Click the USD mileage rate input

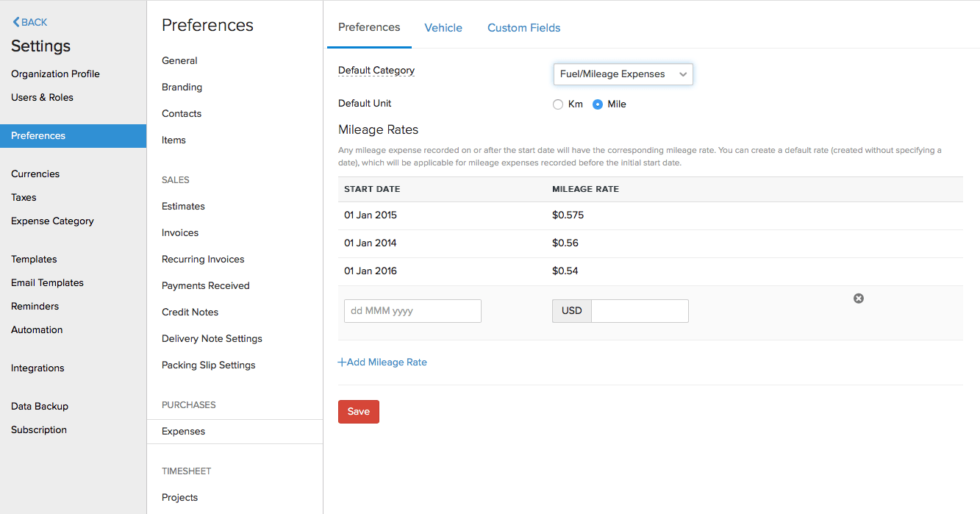point(640,311)
